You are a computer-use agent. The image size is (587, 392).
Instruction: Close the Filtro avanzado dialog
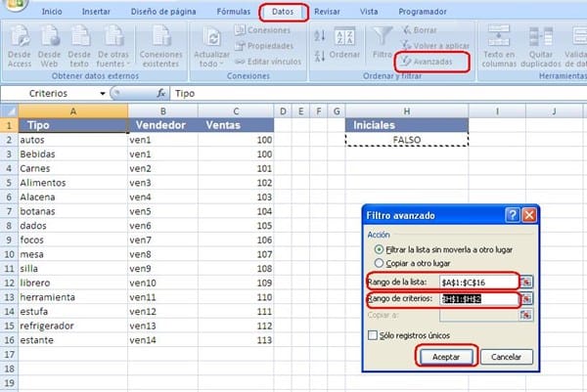[x=529, y=215]
